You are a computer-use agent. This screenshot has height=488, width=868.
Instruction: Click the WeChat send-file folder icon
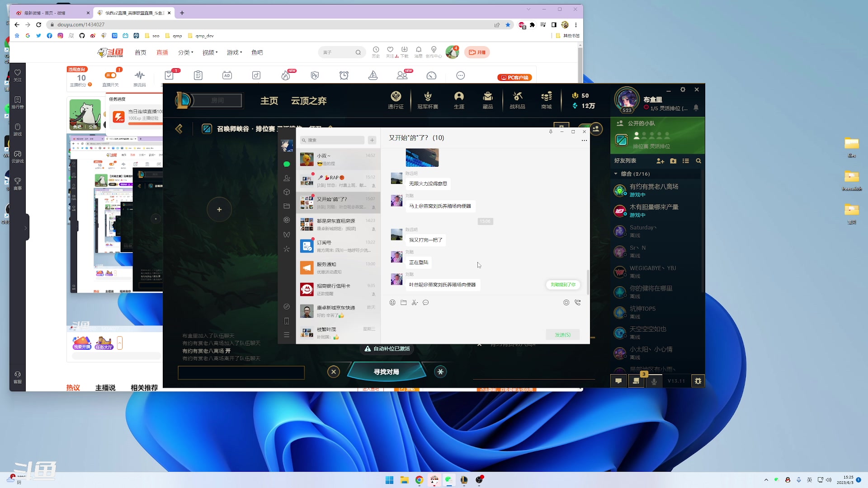[x=404, y=303]
